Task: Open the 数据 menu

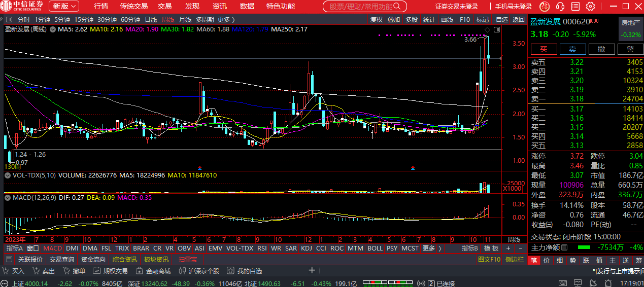Action: [x=247, y=6]
